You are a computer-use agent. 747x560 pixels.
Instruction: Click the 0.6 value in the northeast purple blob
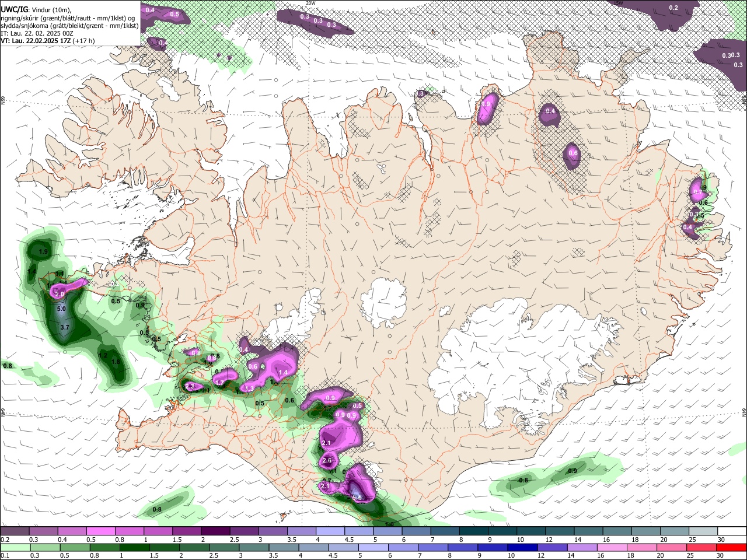pyautogui.click(x=573, y=153)
